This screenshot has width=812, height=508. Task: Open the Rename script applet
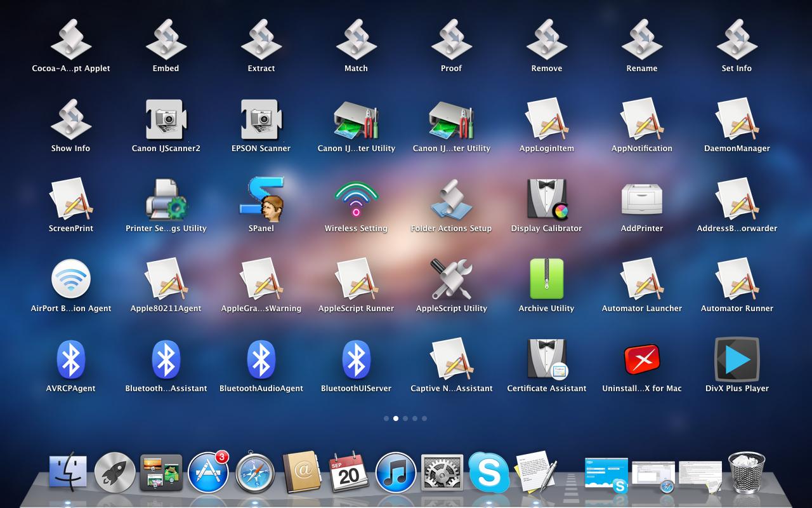coord(642,39)
